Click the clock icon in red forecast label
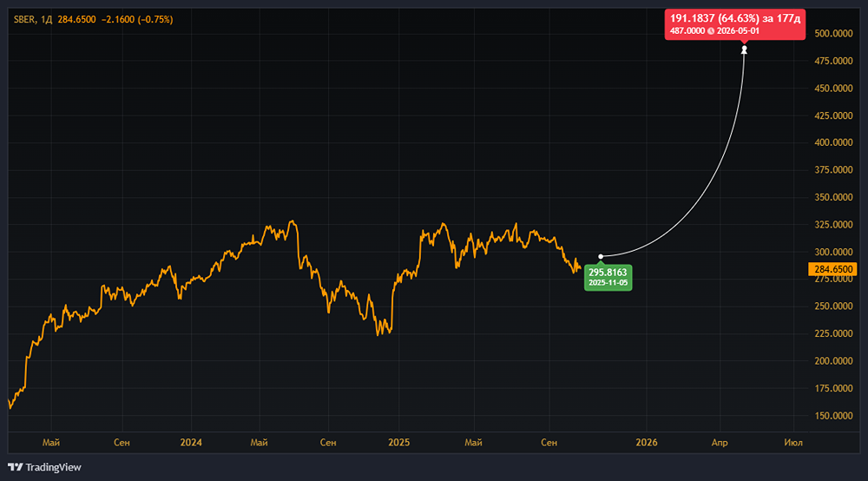 click(711, 31)
